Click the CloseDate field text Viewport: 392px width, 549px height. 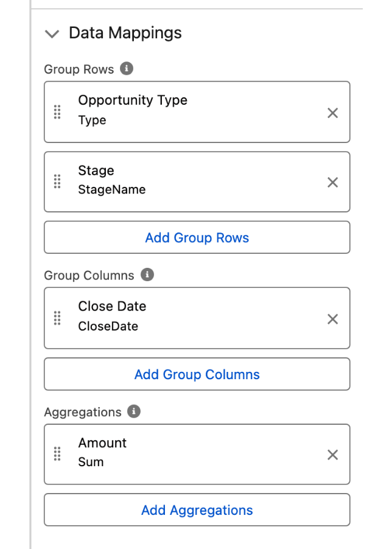coord(108,326)
